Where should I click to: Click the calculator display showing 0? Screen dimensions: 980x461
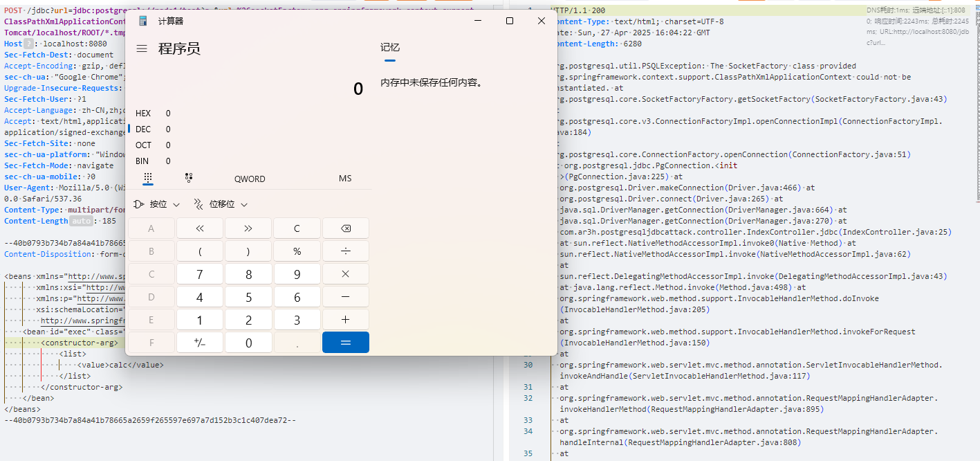pos(358,89)
